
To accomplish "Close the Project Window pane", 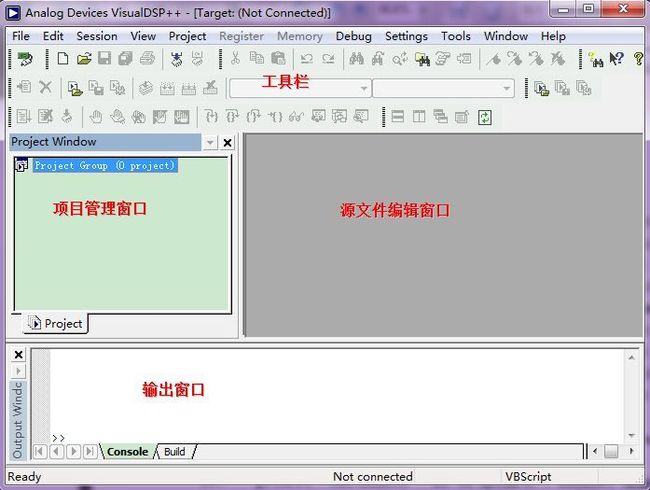I will coord(227,143).
